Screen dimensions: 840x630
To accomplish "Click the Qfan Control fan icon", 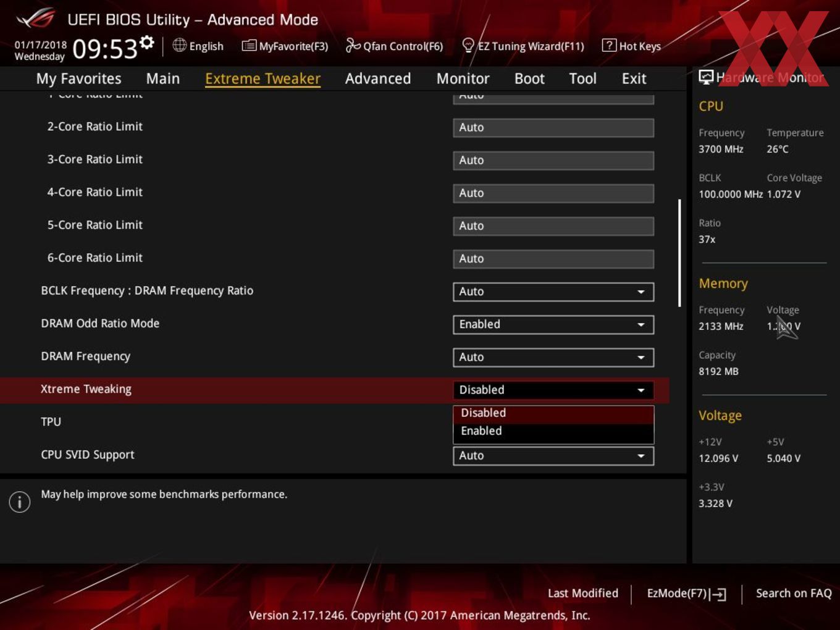I will [x=353, y=45].
